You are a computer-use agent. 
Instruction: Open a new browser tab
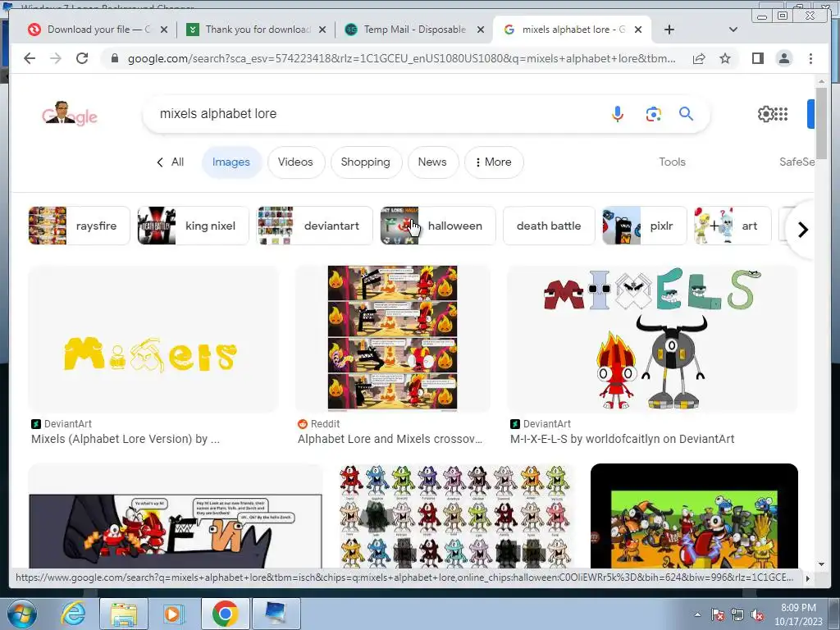pyautogui.click(x=669, y=30)
